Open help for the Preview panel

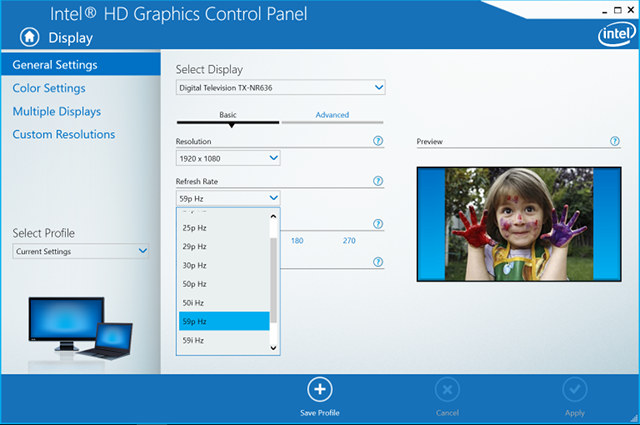pyautogui.click(x=615, y=141)
